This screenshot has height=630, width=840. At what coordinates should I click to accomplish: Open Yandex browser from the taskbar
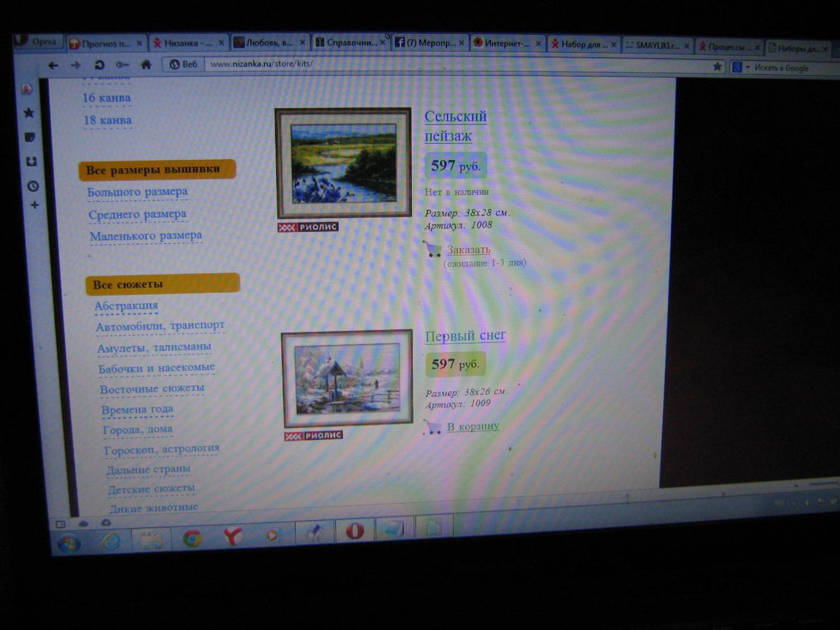[232, 536]
